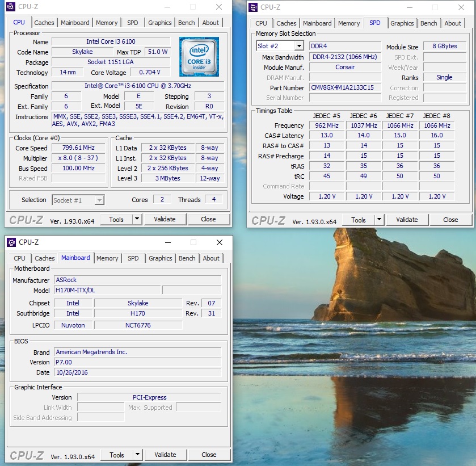Click Graphic Interface Version value PCI-Express
476x466 pixels.
149,397
